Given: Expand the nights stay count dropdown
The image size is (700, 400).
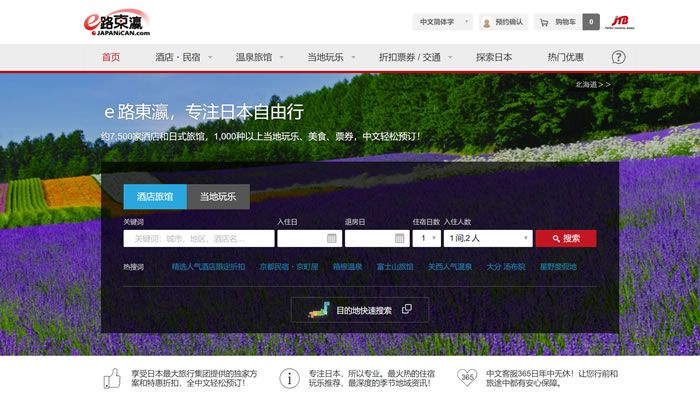Looking at the screenshot, I should [x=427, y=239].
